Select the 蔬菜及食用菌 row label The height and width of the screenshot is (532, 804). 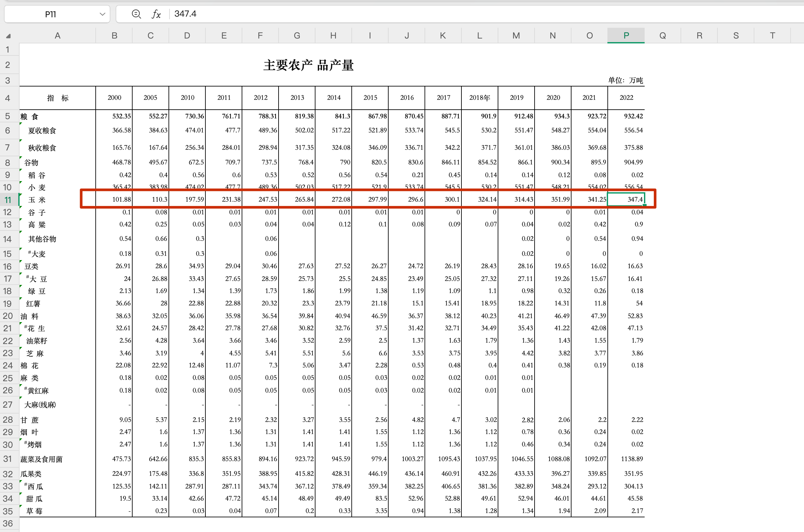(41, 459)
